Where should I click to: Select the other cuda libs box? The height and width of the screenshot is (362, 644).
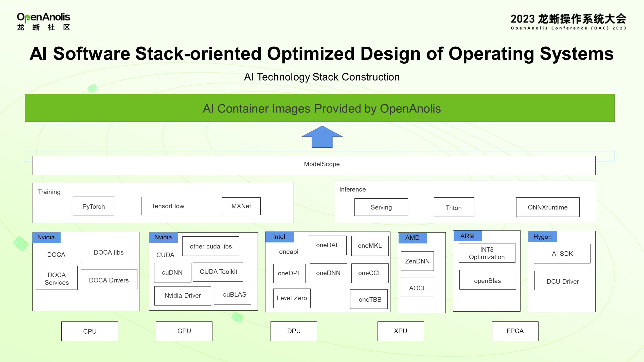pyautogui.click(x=211, y=246)
